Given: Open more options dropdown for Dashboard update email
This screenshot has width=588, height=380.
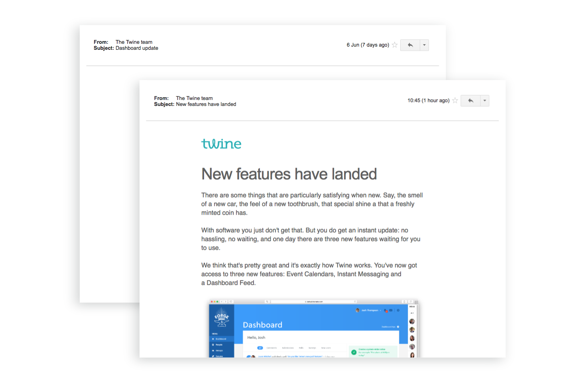Looking at the screenshot, I should 424,45.
